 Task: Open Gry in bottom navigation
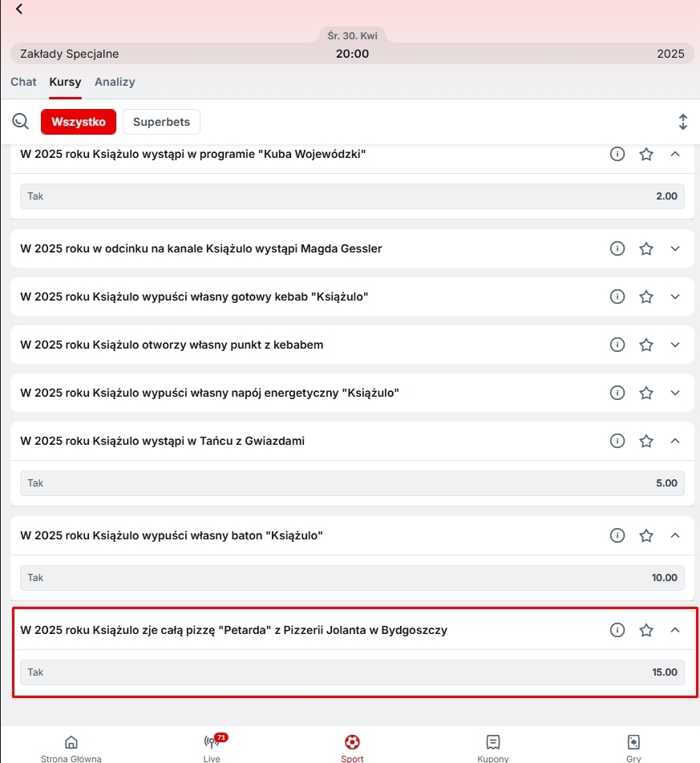[633, 745]
